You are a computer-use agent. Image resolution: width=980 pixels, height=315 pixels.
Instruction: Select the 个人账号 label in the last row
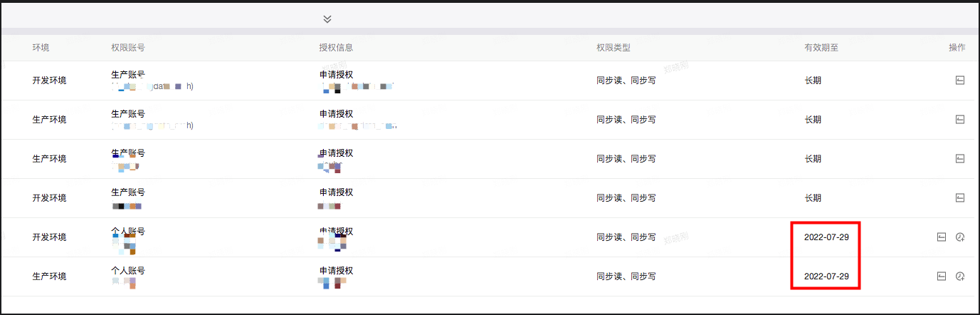pos(128,271)
